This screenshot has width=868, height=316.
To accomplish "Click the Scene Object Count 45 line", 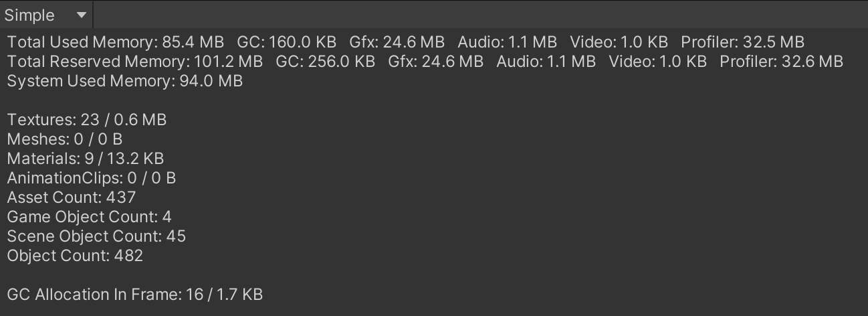I will [96, 236].
